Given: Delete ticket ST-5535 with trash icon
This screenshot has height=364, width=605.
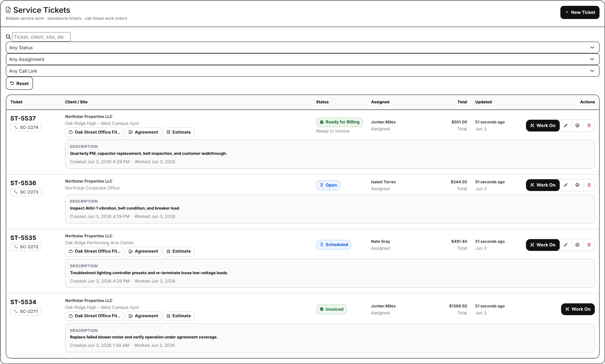Looking at the screenshot, I should pos(589,245).
